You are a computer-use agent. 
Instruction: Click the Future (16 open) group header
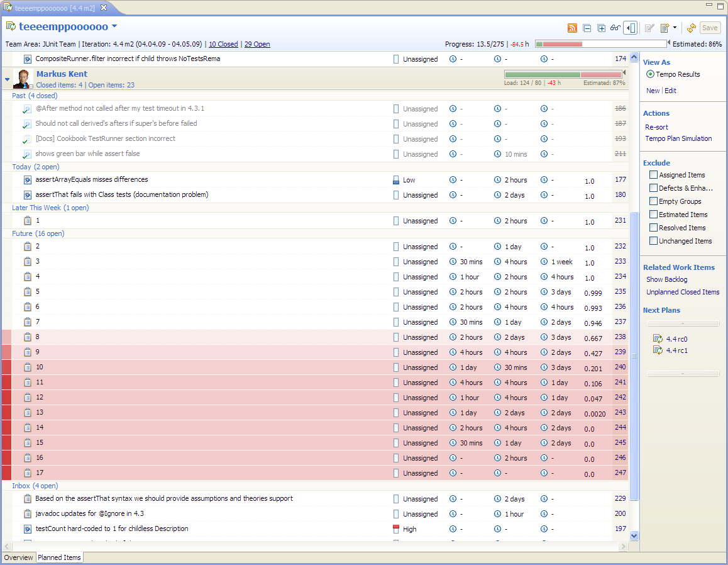[x=38, y=233]
